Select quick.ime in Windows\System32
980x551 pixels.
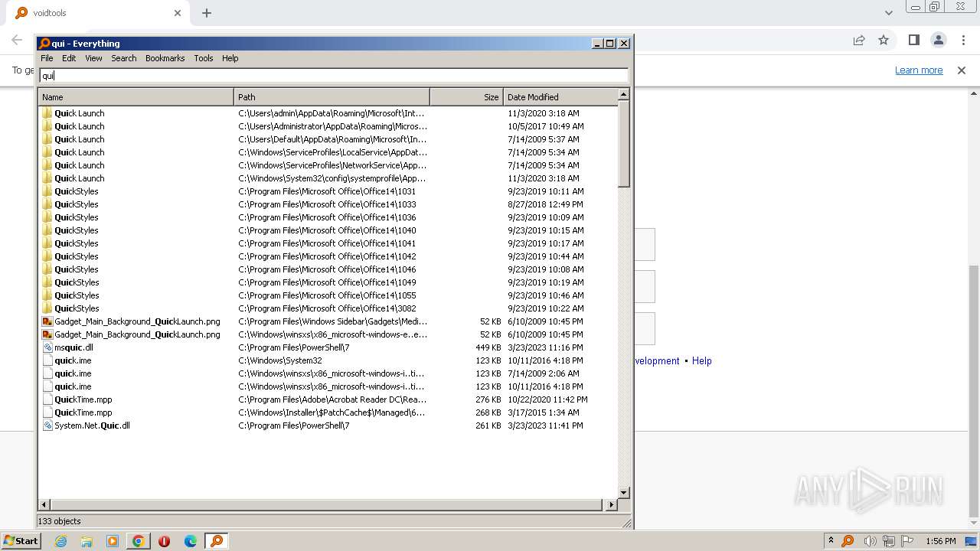(73, 360)
